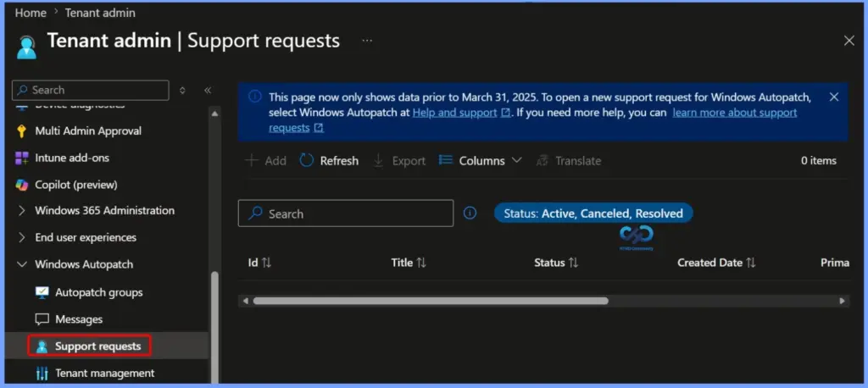Close the Tenant admin blade
The height and width of the screenshot is (388, 868).
[x=849, y=41]
